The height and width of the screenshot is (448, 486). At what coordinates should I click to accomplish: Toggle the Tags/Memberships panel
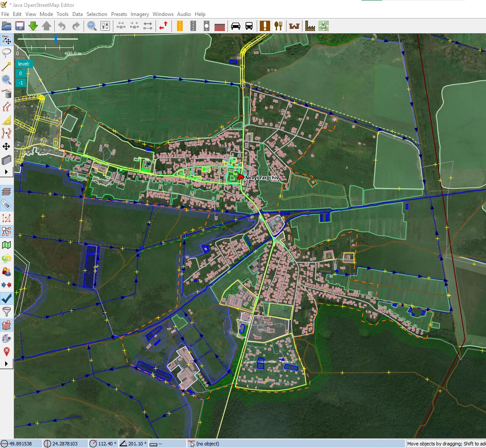(6, 205)
